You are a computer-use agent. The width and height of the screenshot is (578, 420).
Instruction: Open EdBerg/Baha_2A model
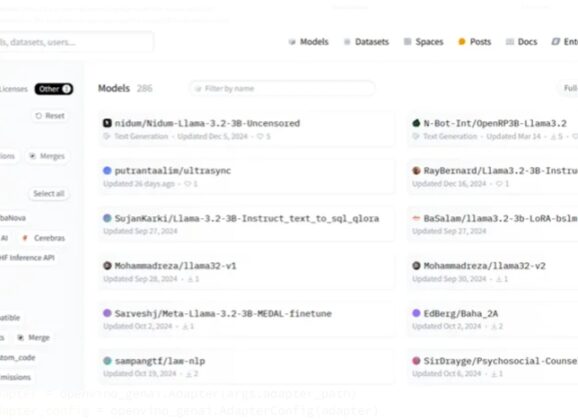tap(492, 319)
